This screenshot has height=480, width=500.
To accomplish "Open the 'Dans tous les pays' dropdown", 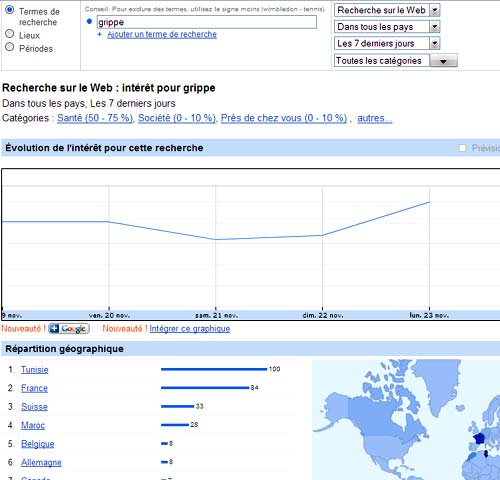I will click(x=387, y=27).
